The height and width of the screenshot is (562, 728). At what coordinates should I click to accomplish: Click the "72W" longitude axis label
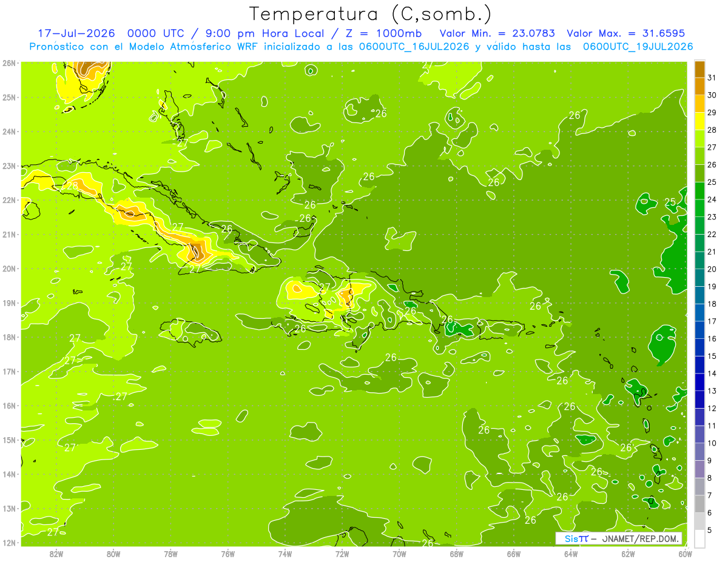coord(342,554)
